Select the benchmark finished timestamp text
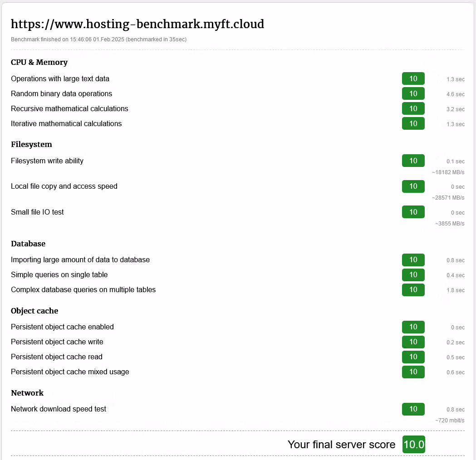 tap(98, 39)
